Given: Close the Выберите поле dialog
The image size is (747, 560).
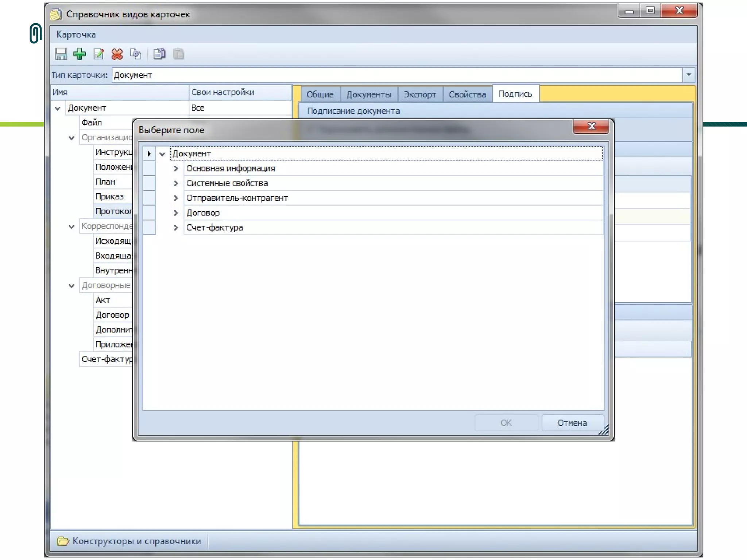Looking at the screenshot, I should [x=591, y=126].
